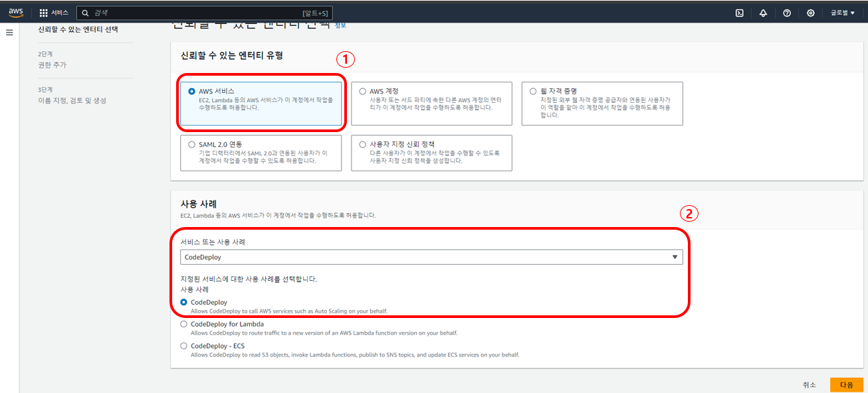Click the search magnifier icon
Image resolution: width=868 pixels, height=393 pixels.
[85, 13]
